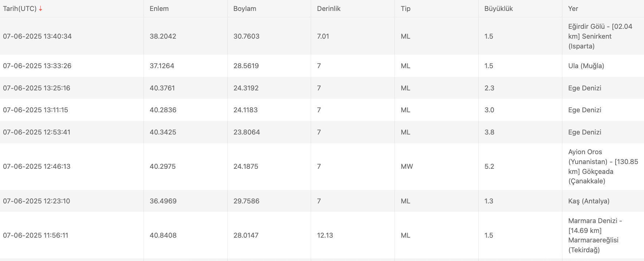Screen dimensions: 644x261
Task: Click the Kaş (Antalya) location cell
Action: pos(589,201)
